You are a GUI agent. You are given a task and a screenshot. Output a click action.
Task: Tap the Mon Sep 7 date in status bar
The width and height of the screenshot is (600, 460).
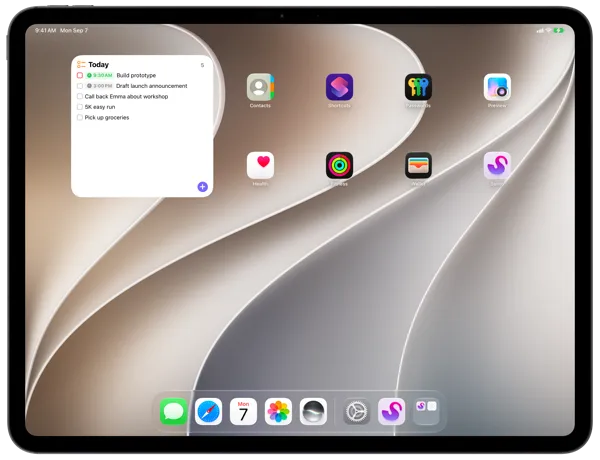74,30
